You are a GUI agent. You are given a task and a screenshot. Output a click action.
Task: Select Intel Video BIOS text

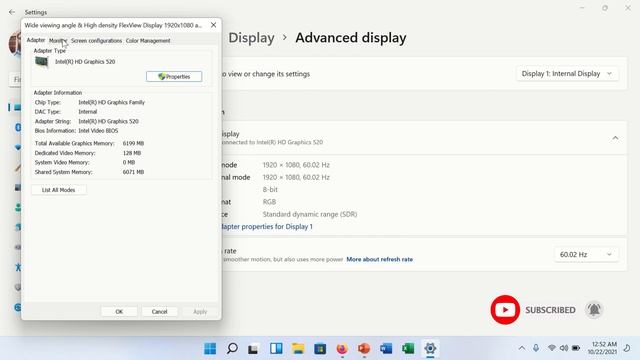coord(98,131)
